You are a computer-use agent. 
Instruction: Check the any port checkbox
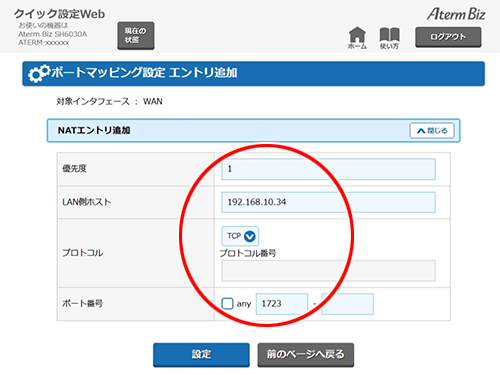[227, 304]
